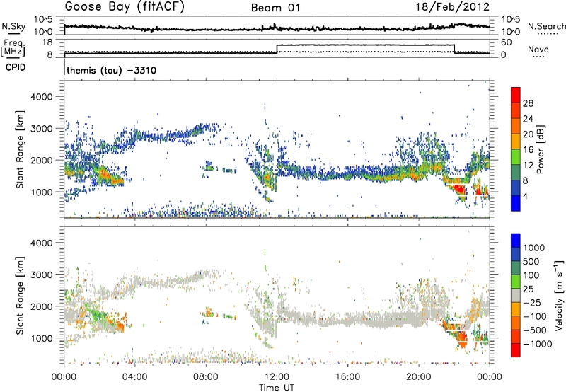Click the "Freq. [MHz]" axis label
This screenshot has height=392, width=566.
pos(13,48)
